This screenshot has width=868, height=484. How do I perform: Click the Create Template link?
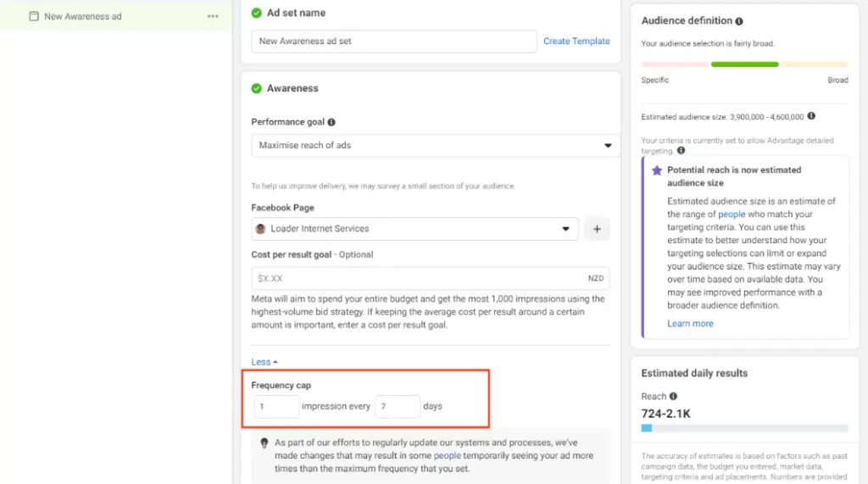click(576, 41)
